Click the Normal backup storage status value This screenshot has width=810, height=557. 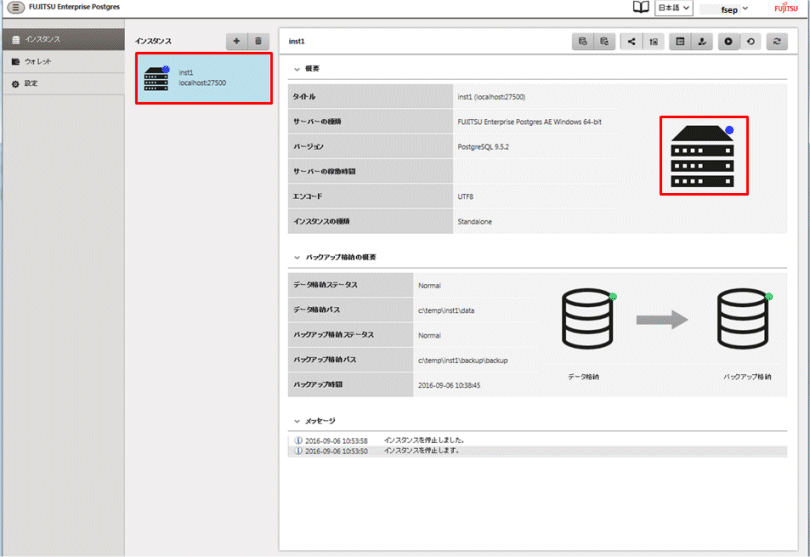coord(429,335)
